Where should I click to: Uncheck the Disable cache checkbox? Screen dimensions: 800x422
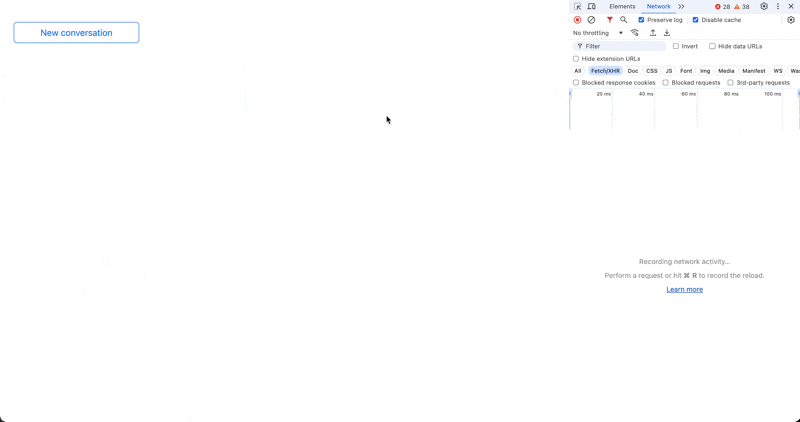pyautogui.click(x=695, y=20)
